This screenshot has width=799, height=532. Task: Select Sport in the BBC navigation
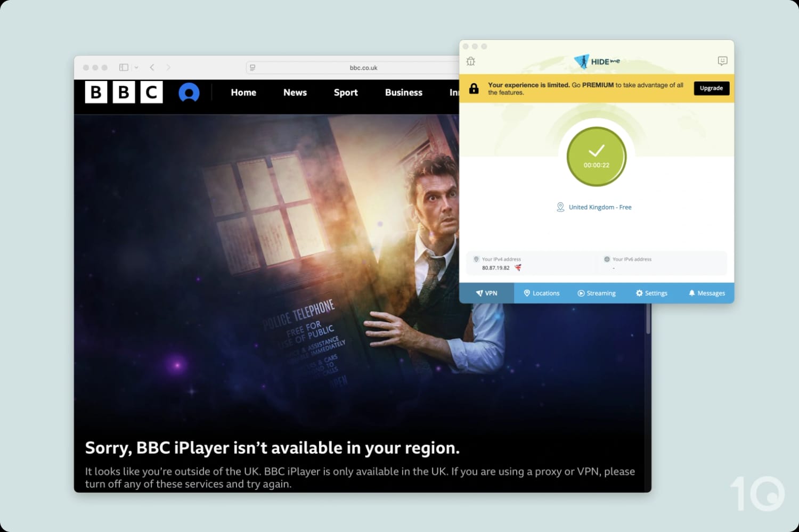345,92
